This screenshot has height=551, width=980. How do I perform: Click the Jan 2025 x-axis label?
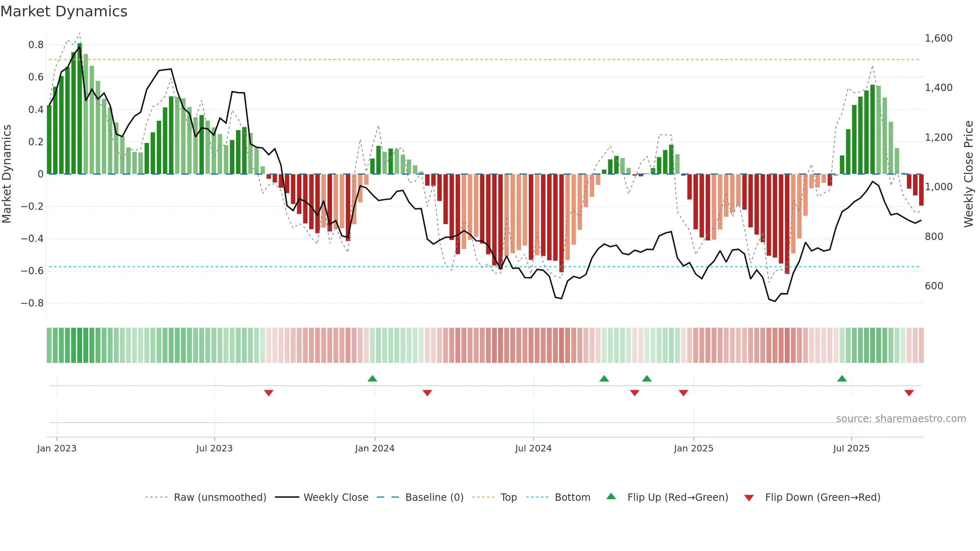(694, 449)
